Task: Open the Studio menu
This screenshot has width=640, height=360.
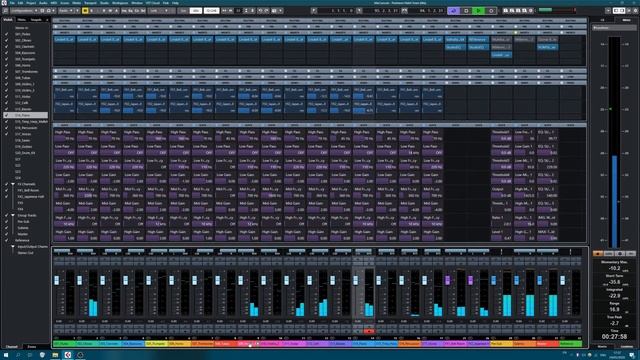Action: click(104, 3)
